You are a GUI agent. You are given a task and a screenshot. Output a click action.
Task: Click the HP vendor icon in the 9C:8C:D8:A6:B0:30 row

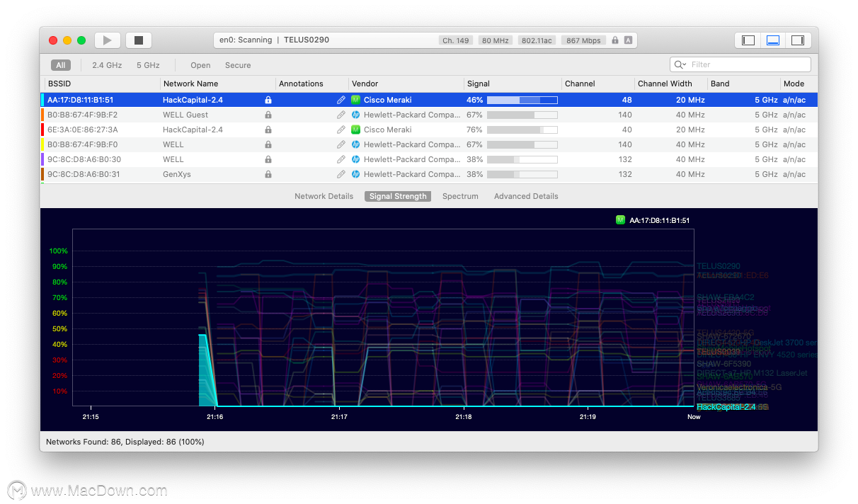[x=356, y=159]
